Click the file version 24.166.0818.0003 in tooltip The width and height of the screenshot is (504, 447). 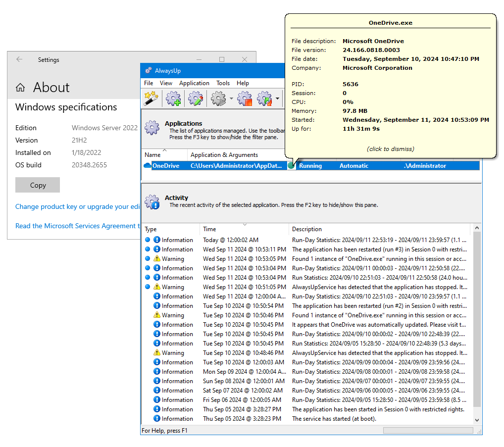pyautogui.click(x=371, y=50)
